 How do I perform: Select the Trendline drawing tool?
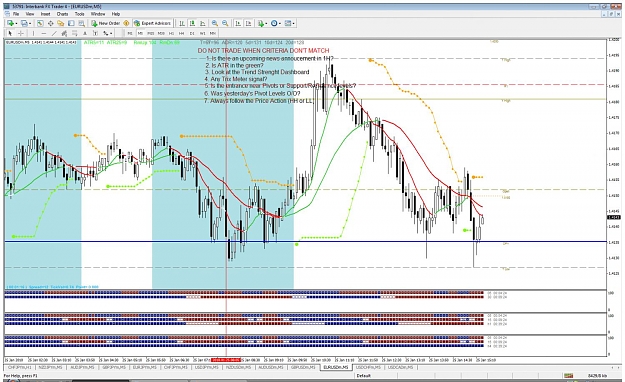pos(54,33)
